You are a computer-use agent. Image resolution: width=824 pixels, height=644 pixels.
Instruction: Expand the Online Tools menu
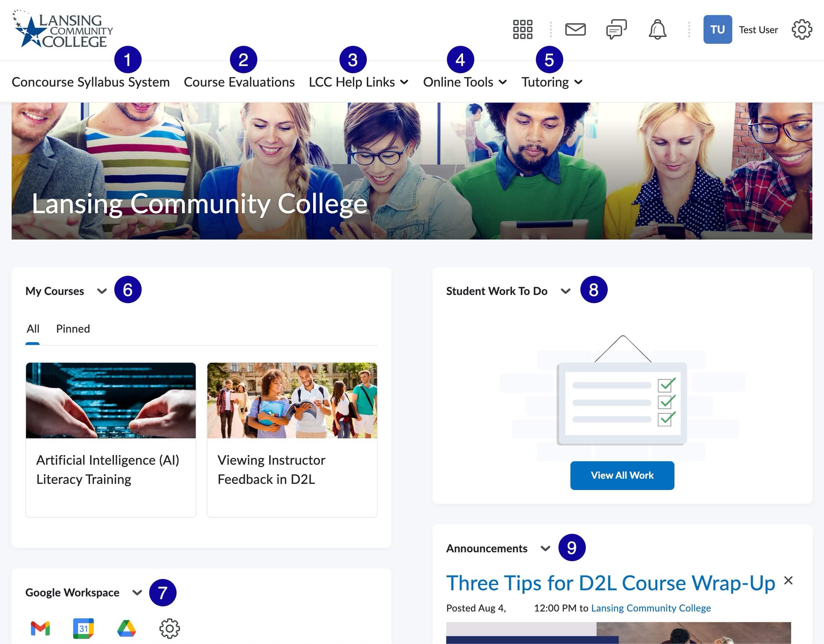[x=464, y=82]
